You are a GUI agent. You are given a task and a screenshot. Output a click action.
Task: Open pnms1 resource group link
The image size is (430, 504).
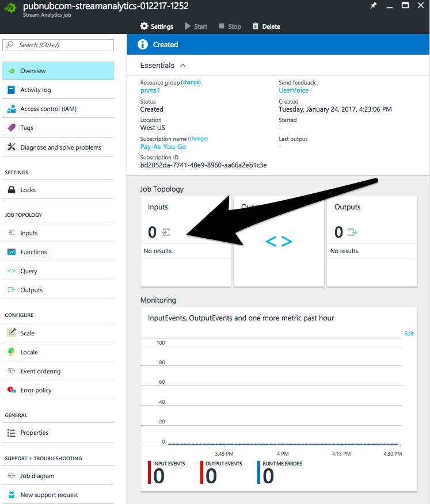[x=150, y=90]
